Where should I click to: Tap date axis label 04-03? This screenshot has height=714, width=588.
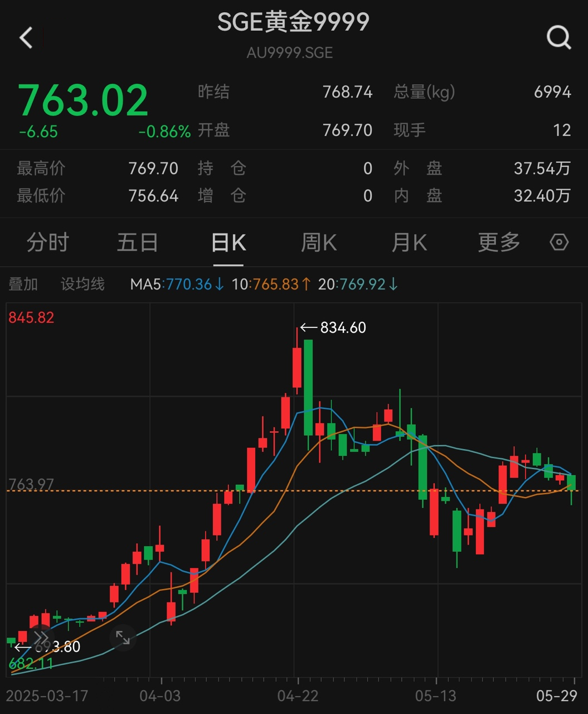160,696
